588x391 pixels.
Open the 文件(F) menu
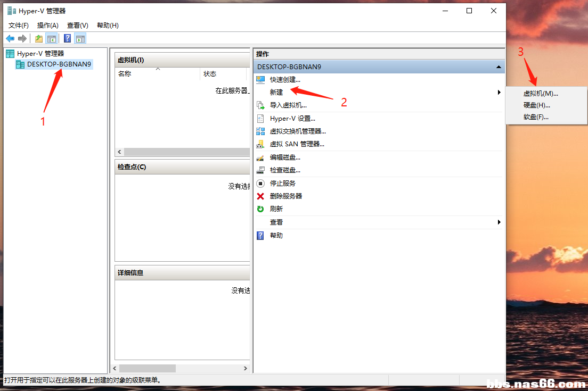point(18,25)
